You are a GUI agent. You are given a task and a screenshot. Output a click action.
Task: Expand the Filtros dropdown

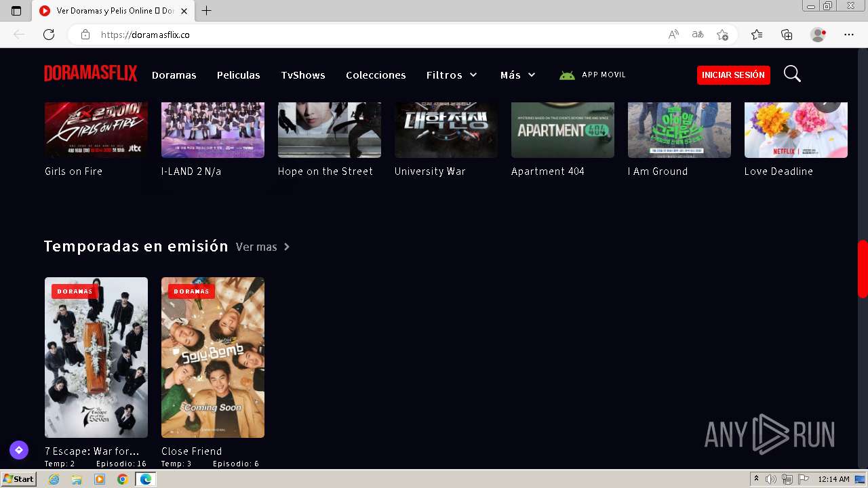pos(452,75)
